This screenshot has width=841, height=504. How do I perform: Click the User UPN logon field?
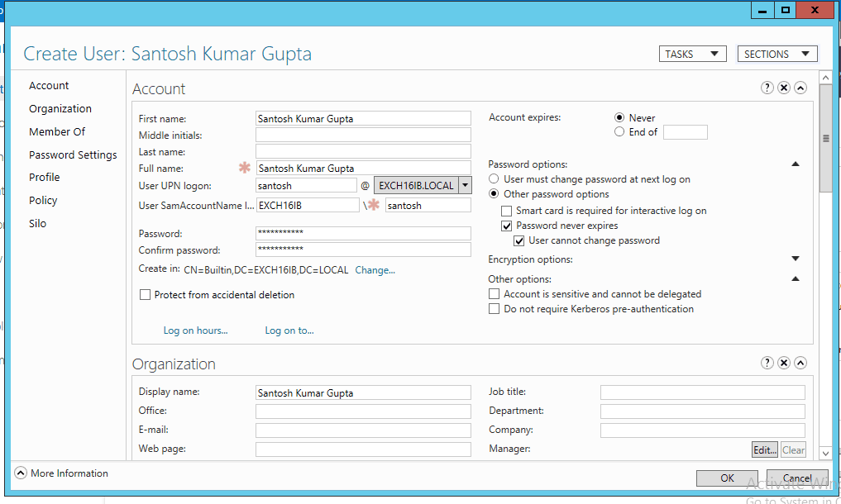[306, 186]
